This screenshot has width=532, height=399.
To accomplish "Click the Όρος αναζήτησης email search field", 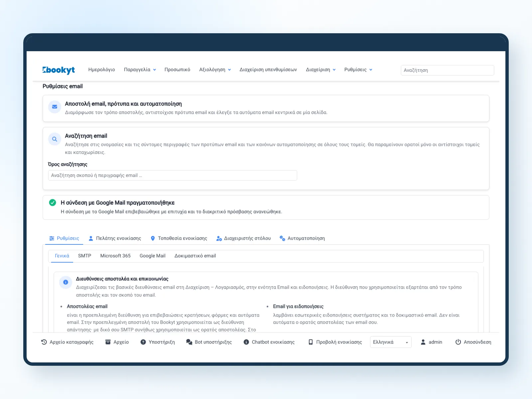I will coord(173,175).
